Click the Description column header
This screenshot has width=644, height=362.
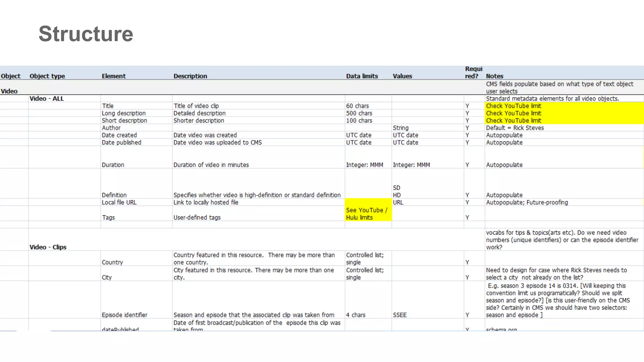click(190, 76)
